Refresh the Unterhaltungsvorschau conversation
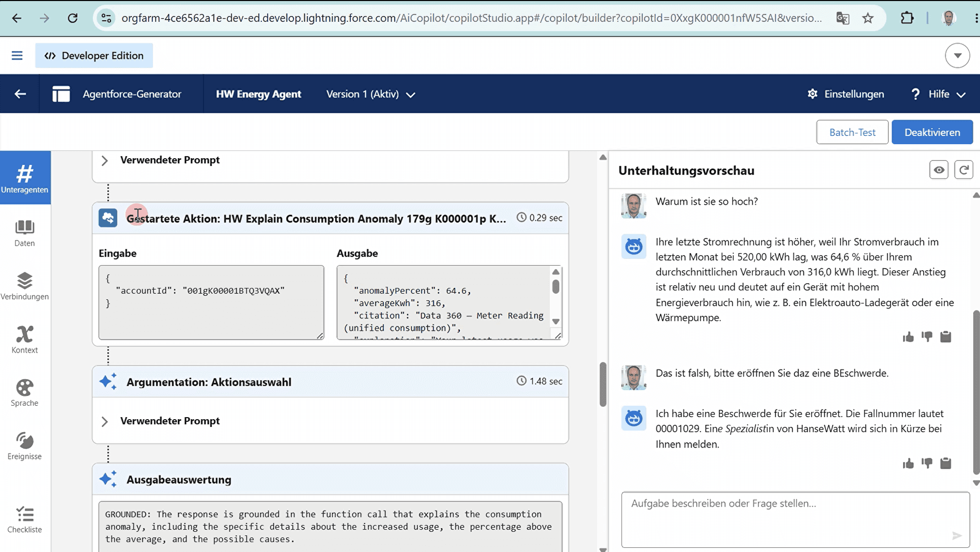 point(963,170)
